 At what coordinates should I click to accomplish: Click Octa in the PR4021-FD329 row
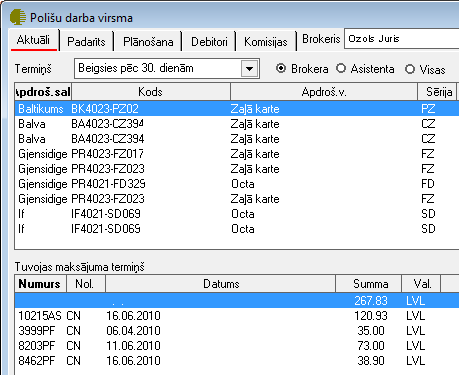[x=243, y=184]
